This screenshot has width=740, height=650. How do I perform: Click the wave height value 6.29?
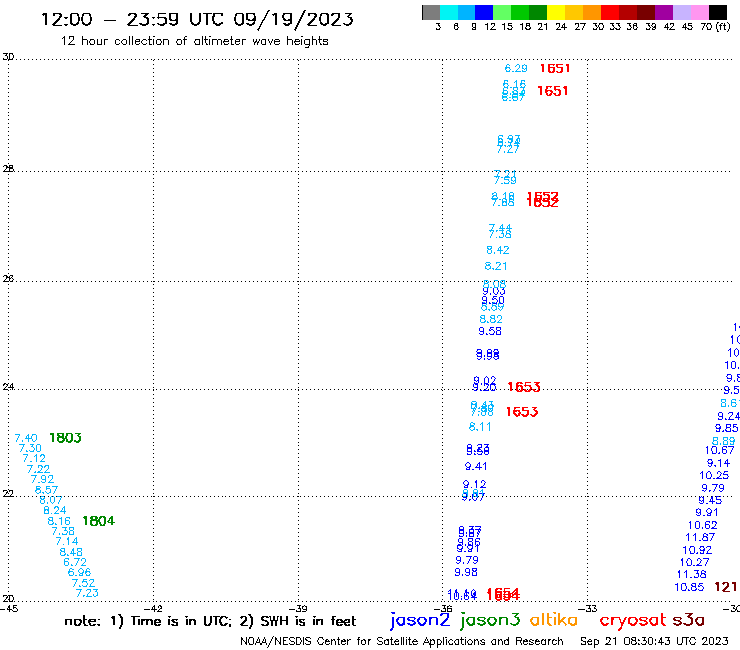coord(516,68)
